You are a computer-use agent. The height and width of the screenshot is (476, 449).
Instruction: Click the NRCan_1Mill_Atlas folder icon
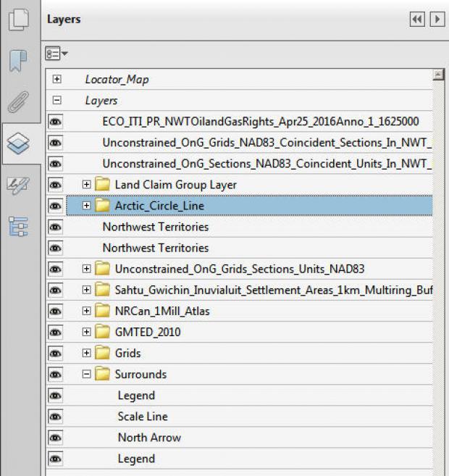pyautogui.click(x=102, y=311)
